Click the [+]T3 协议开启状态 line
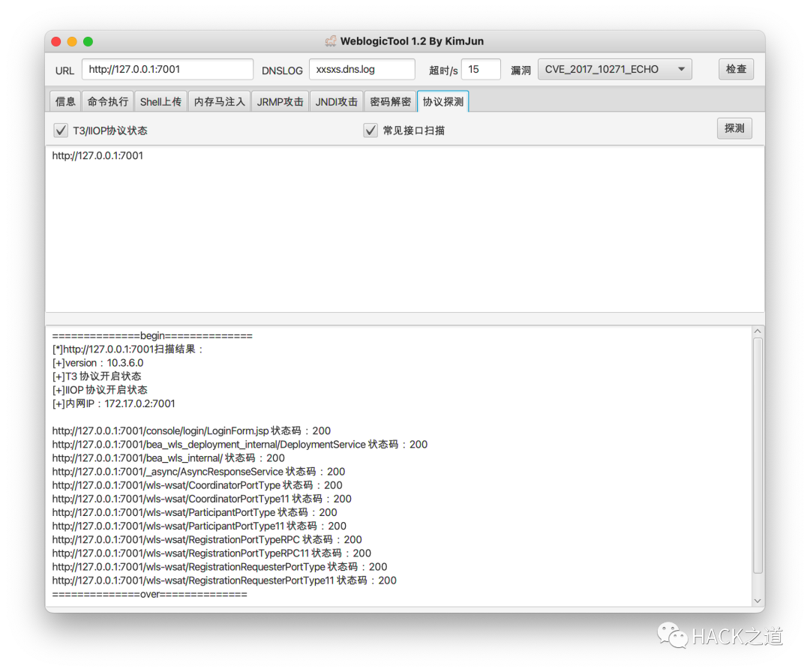The height and width of the screenshot is (672, 810). tap(97, 376)
